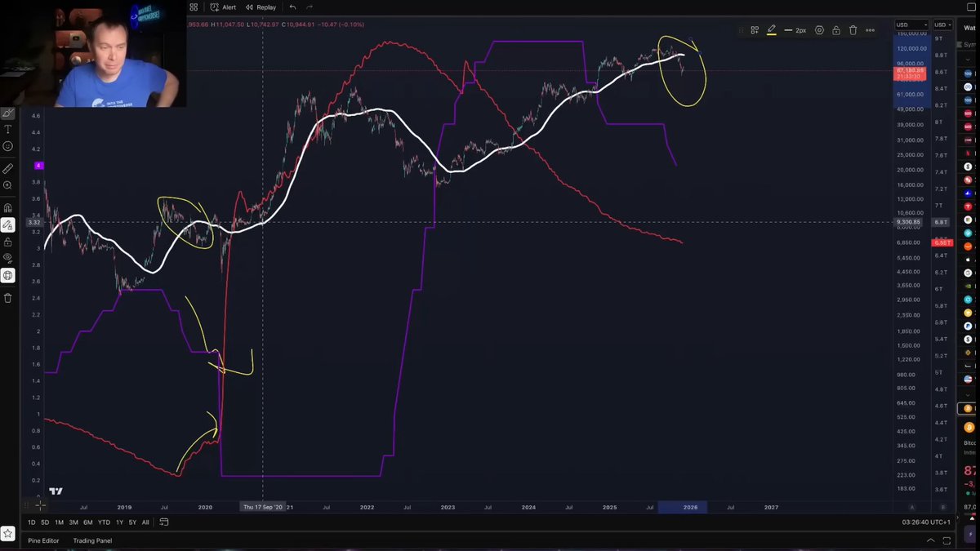
Task: Click the highlighted 2026 on time axis
Action: pyautogui.click(x=690, y=507)
